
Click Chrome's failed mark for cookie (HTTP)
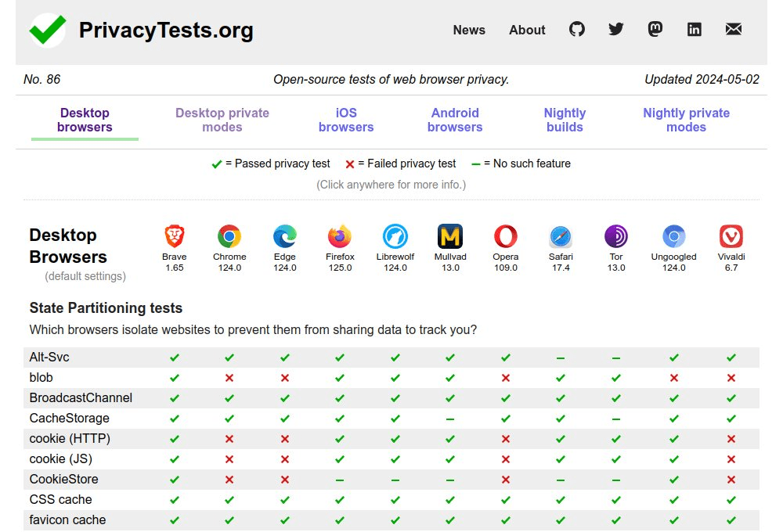click(229, 439)
